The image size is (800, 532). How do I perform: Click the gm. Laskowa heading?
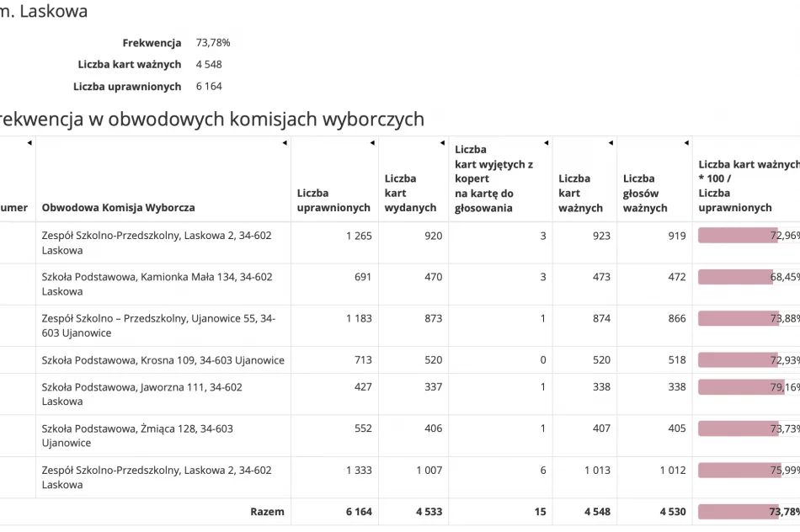[42, 12]
